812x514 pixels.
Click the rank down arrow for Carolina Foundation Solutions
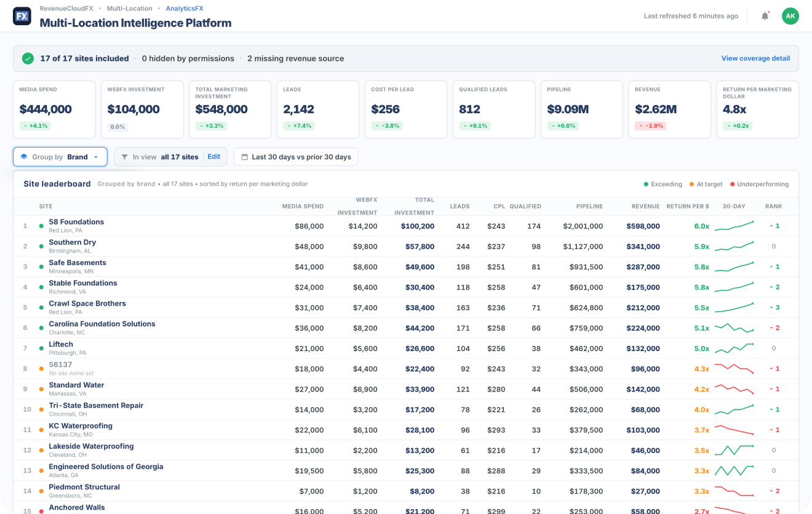coord(771,328)
